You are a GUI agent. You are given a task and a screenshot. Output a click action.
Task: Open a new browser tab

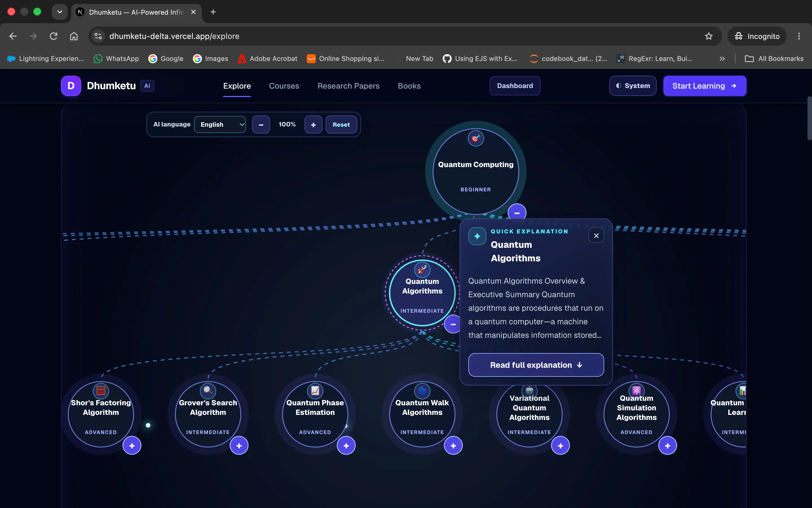coord(213,12)
